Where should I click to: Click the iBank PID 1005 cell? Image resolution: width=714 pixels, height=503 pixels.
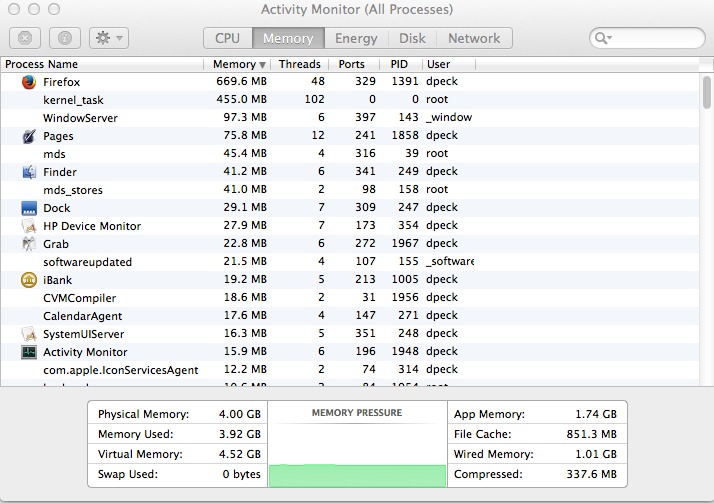pyautogui.click(x=405, y=279)
